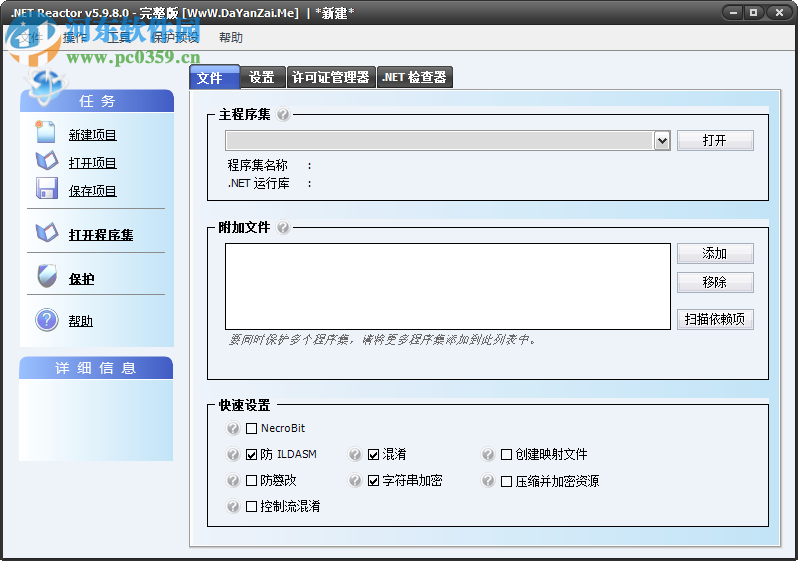Expand the main assembly path dropdown arrow

[662, 141]
